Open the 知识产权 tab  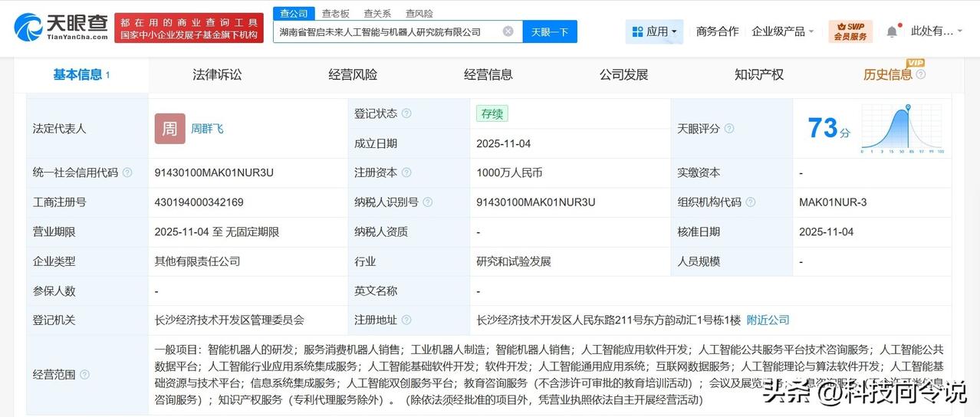(759, 74)
